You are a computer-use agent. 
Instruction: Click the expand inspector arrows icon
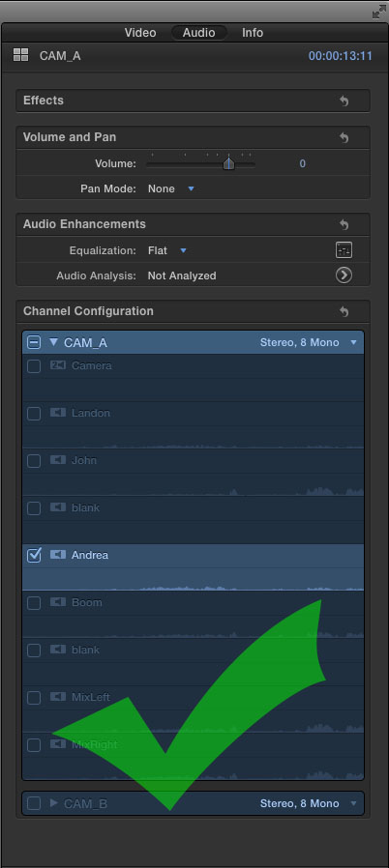379,13
